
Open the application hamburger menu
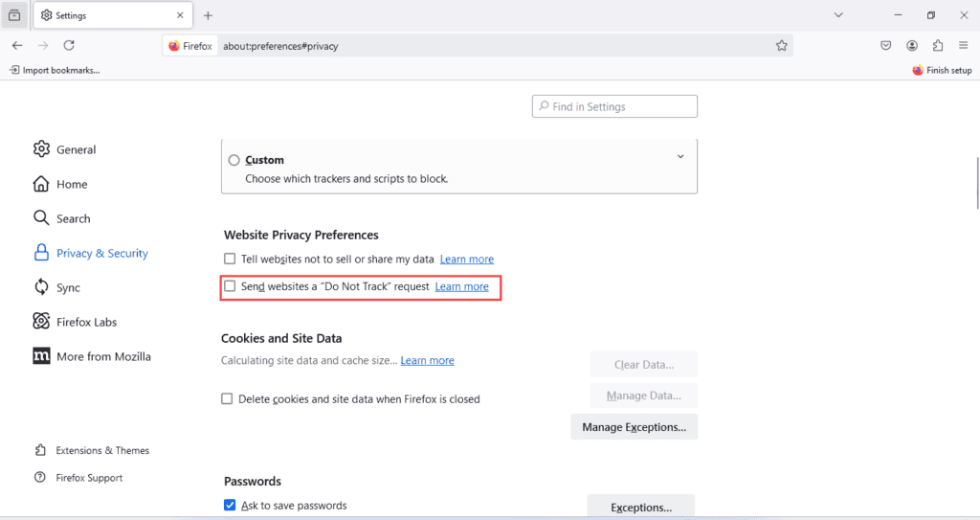click(963, 45)
